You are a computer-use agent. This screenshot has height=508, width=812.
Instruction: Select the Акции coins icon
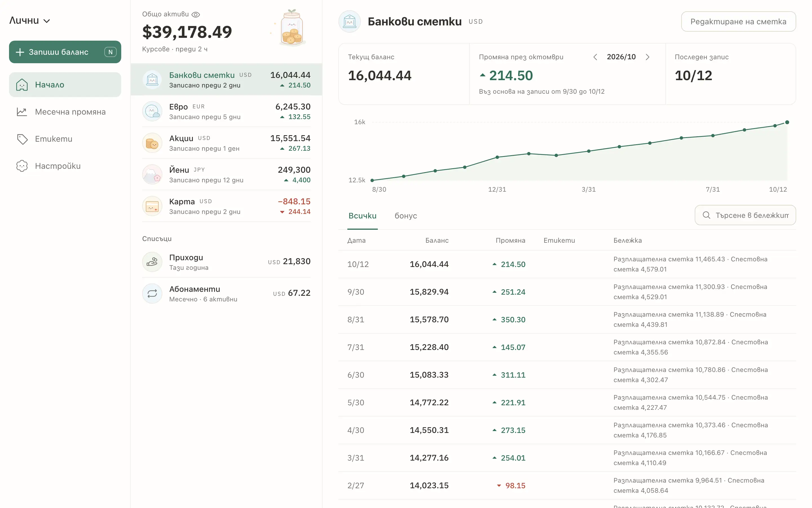pos(152,143)
